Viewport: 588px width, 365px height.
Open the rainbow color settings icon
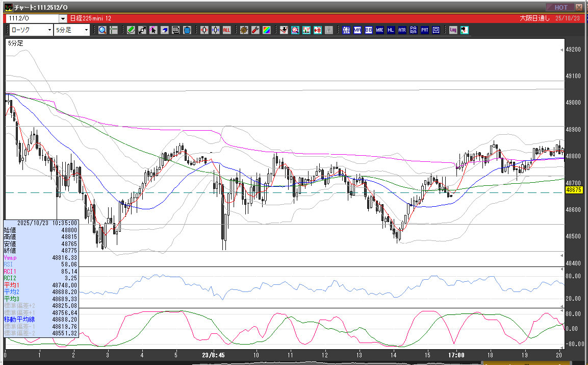266,30
